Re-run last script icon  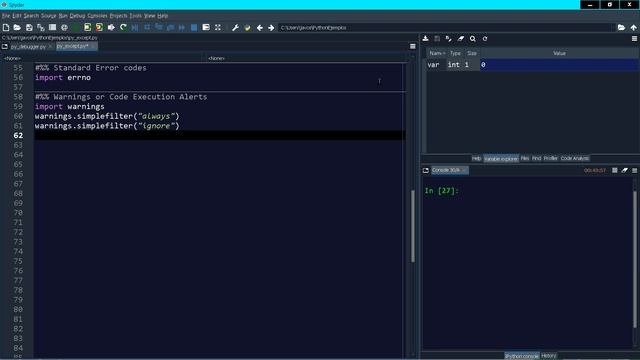[x=123, y=27]
